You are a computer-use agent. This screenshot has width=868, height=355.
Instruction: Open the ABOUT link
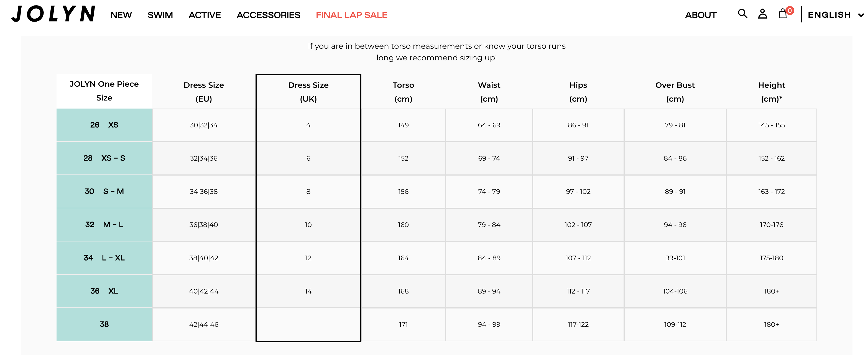701,15
